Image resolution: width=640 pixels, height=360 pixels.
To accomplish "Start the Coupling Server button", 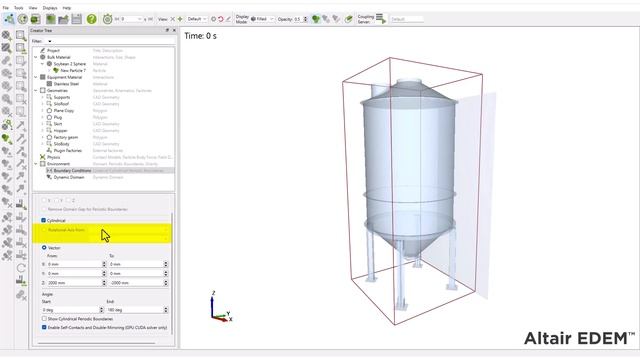I will 380,19.
